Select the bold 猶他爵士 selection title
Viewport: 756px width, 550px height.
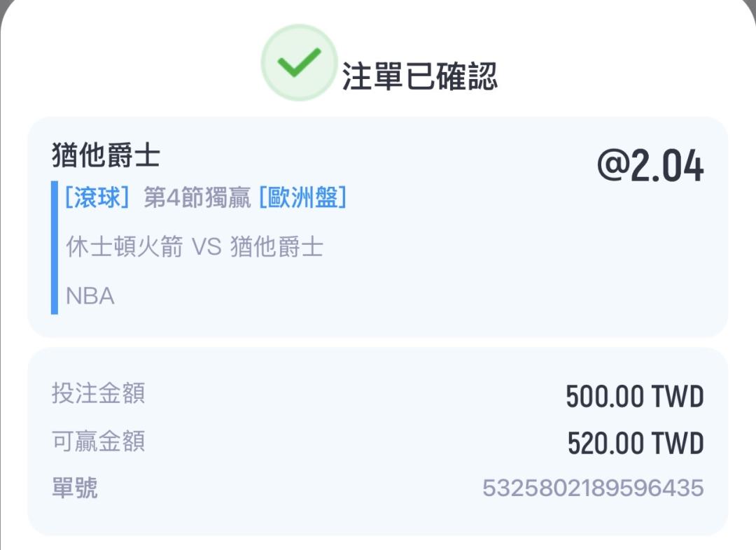[x=106, y=155]
